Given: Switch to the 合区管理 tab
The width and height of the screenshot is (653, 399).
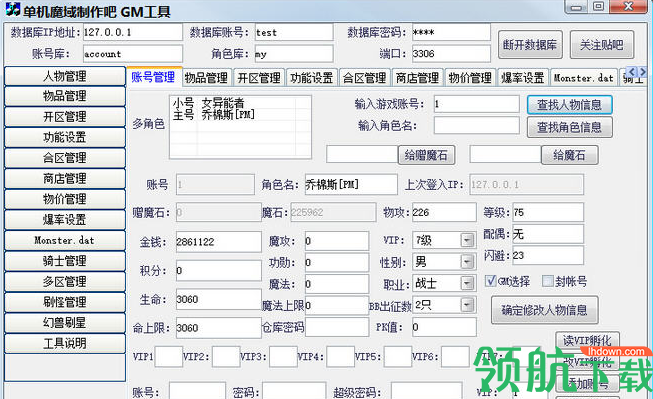Looking at the screenshot, I should click(x=365, y=77).
